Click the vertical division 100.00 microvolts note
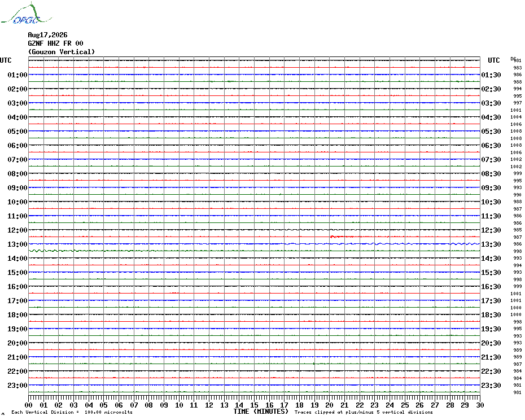 point(72,412)
